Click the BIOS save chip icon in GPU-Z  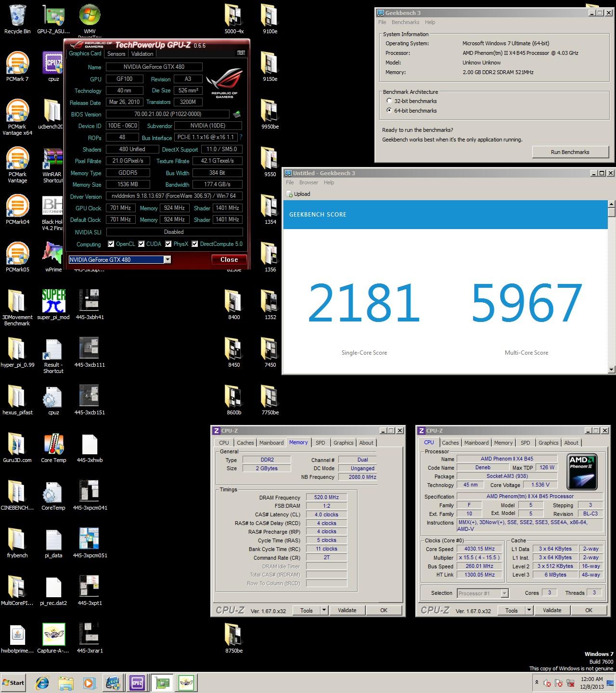(237, 115)
